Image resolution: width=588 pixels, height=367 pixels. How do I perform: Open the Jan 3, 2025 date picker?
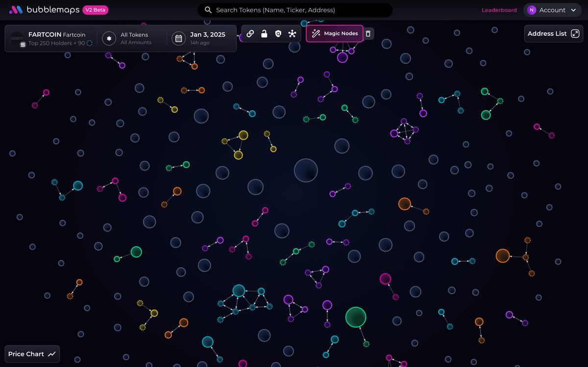point(207,38)
